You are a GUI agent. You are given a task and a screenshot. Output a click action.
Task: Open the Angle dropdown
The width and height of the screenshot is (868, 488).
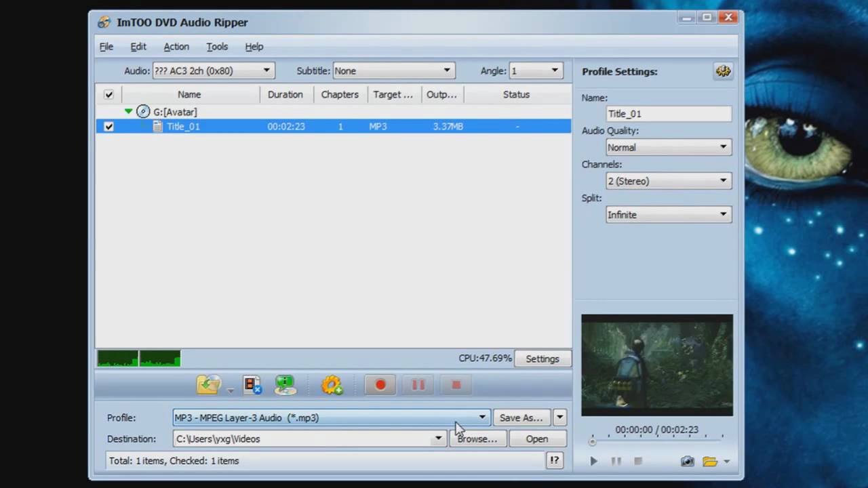536,70
